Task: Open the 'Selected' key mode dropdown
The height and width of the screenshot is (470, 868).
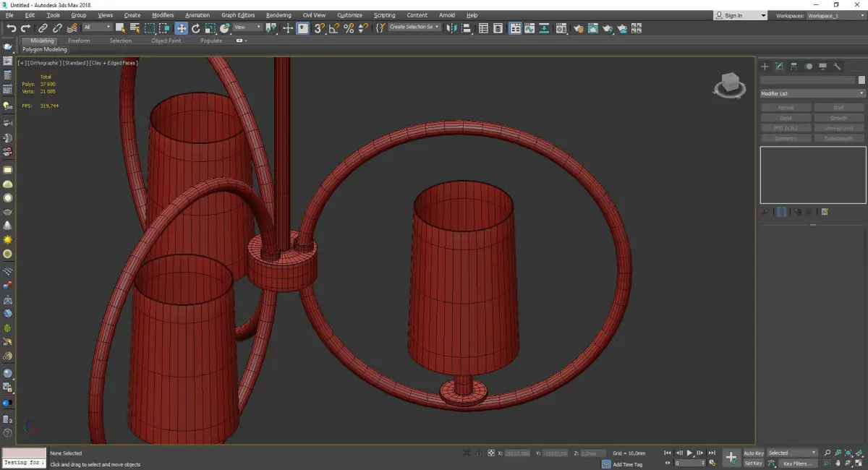Action: [x=792, y=453]
